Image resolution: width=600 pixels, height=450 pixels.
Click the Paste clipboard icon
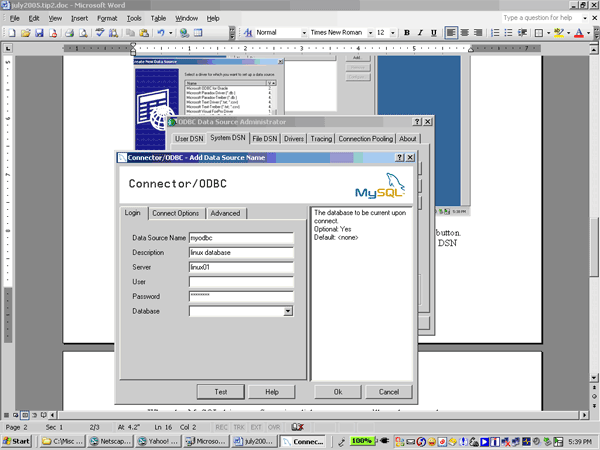(x=144, y=33)
